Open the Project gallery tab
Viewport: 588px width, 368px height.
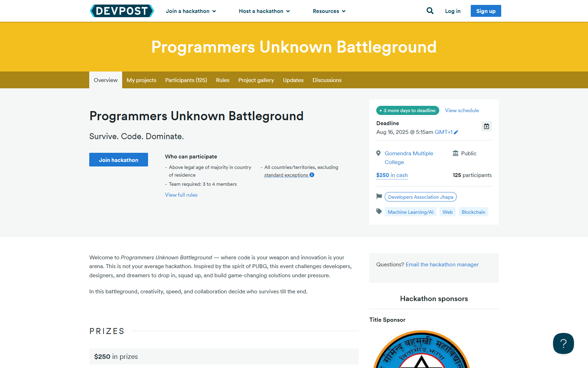tap(256, 80)
